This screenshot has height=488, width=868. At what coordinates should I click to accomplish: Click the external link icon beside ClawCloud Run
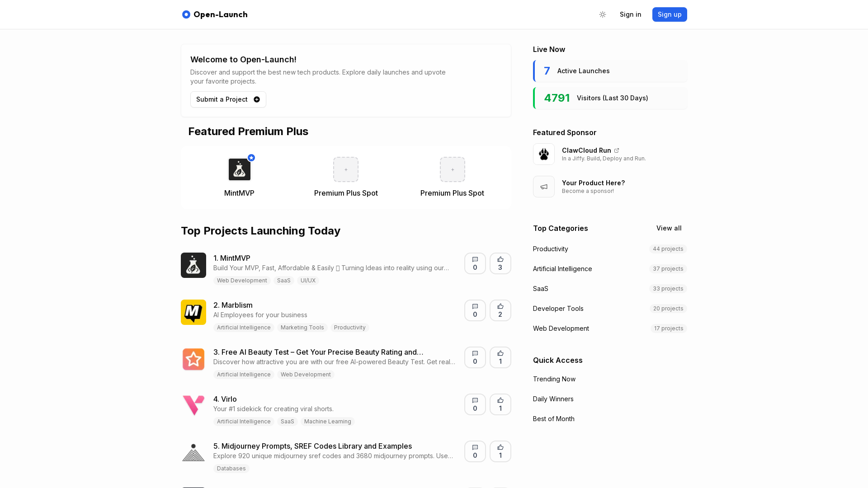pos(617,150)
